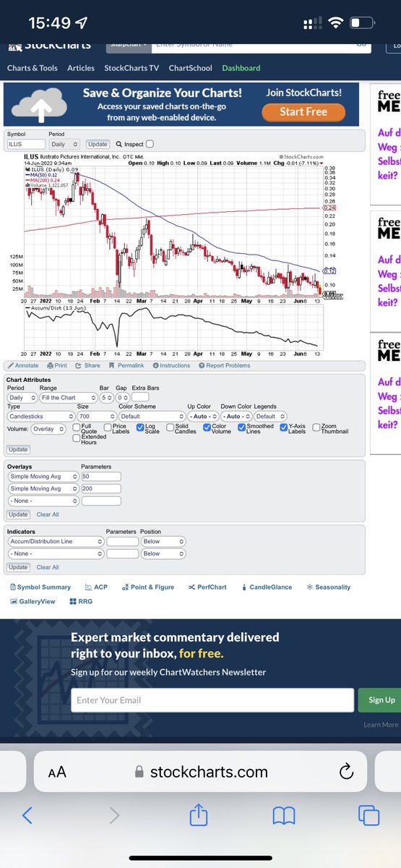Viewport: 401px width, 868px height.
Task: Uncheck the Smoothed Lines checkbox
Action: click(242, 427)
